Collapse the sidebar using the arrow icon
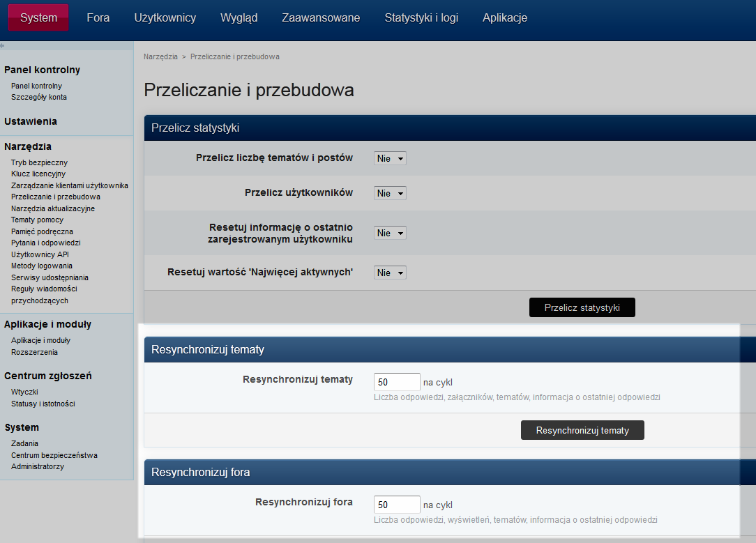This screenshot has width=756, height=543. point(4,45)
